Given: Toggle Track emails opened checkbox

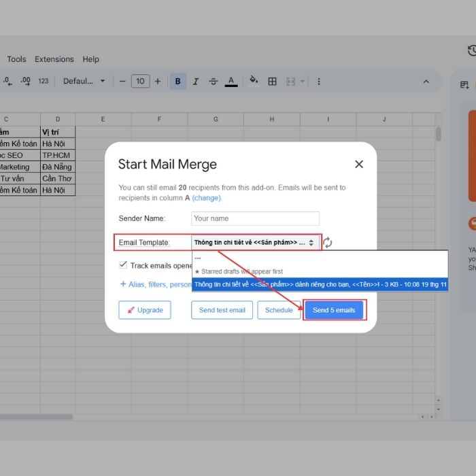Looking at the screenshot, I should pyautogui.click(x=123, y=265).
